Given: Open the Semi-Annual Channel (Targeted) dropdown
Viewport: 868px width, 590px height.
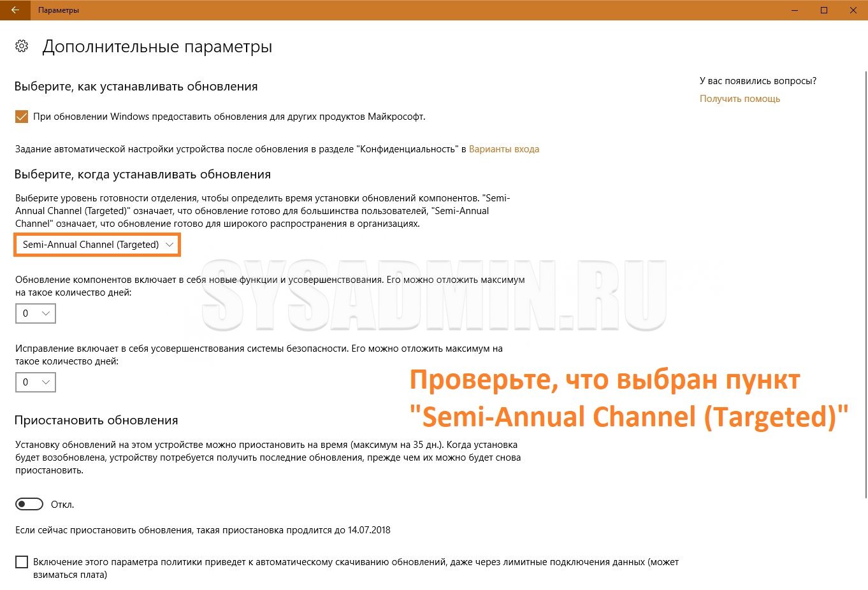Looking at the screenshot, I should (98, 245).
